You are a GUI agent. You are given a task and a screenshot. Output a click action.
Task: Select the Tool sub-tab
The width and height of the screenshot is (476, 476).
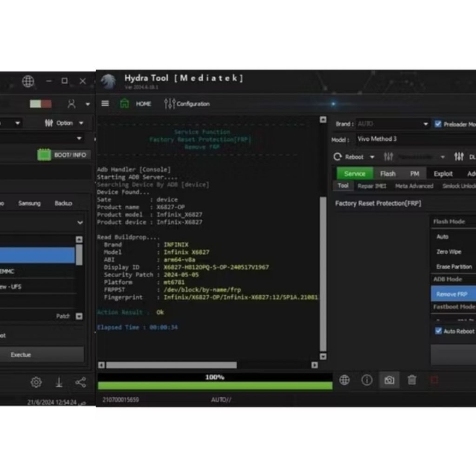pyautogui.click(x=343, y=185)
